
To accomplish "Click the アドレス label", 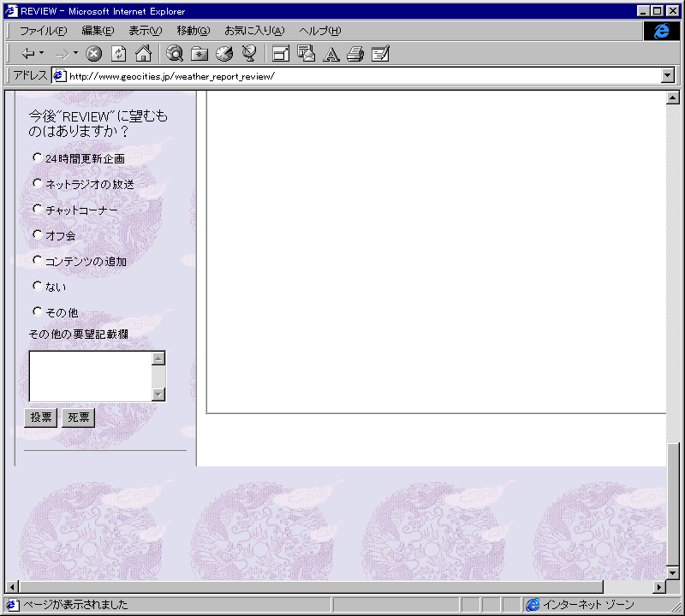I will coord(30,75).
